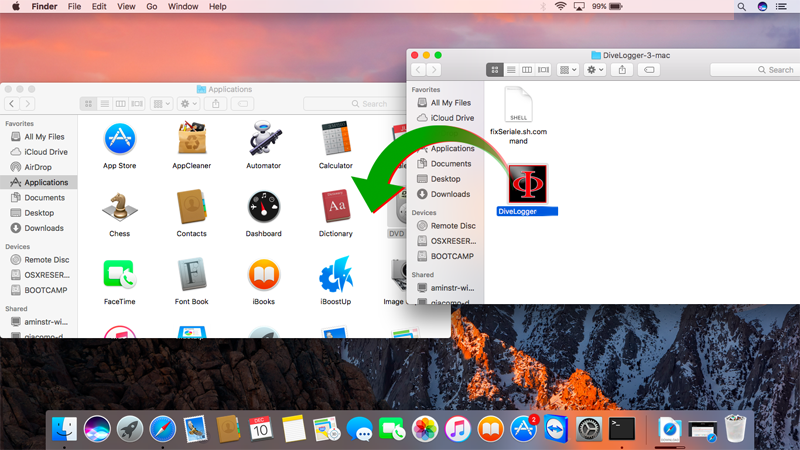Go forward in DiveLogger window
800x450 pixels.
[x=434, y=70]
